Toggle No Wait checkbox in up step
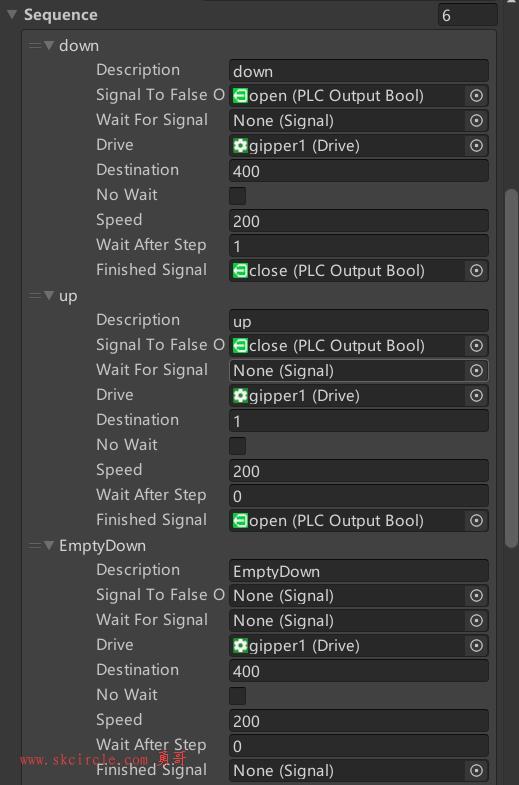This screenshot has height=785, width=519. [237, 445]
